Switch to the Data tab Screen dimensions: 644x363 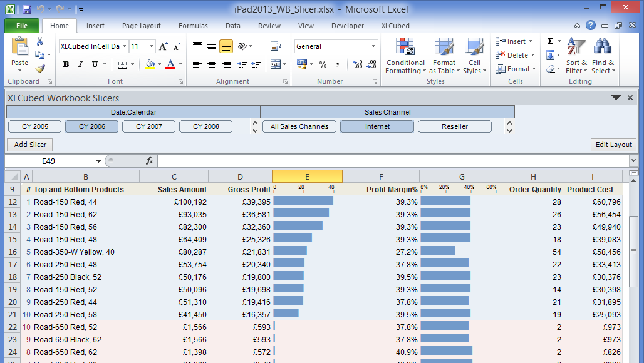click(233, 26)
